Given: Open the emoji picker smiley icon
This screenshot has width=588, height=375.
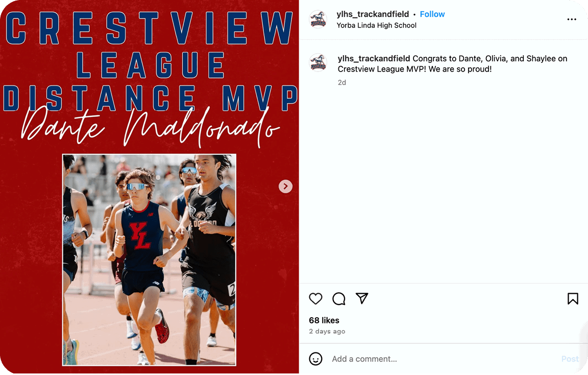Looking at the screenshot, I should [x=315, y=359].
